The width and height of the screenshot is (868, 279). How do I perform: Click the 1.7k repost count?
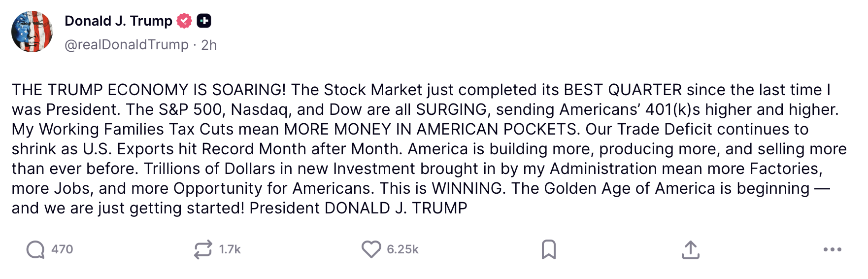[x=230, y=249]
